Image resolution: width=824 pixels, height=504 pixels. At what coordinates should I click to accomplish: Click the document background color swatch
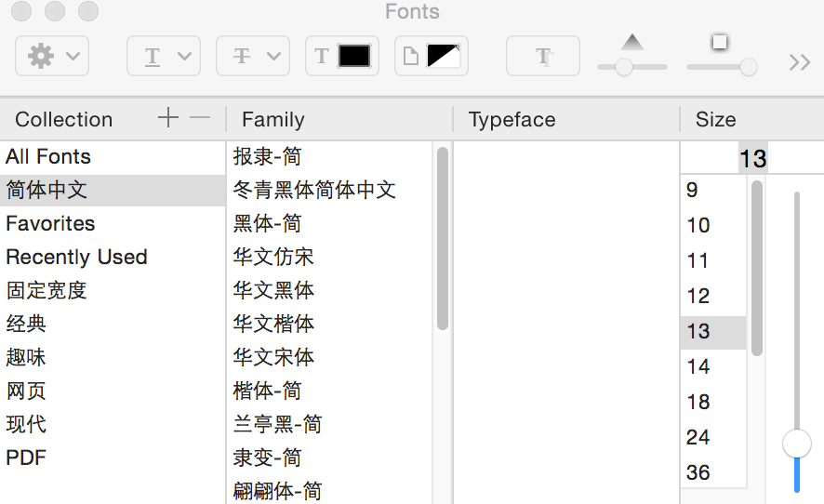(444, 56)
